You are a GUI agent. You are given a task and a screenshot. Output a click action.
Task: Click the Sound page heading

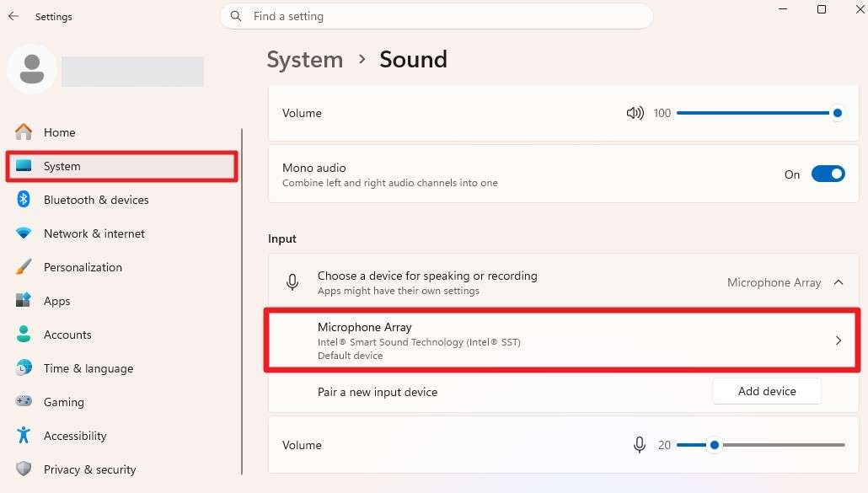pyautogui.click(x=413, y=60)
